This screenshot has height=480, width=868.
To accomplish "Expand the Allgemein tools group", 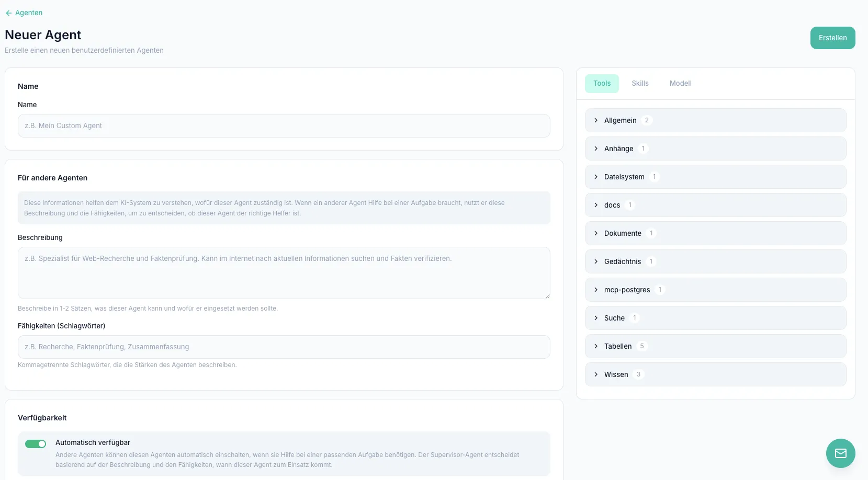I will coord(715,120).
